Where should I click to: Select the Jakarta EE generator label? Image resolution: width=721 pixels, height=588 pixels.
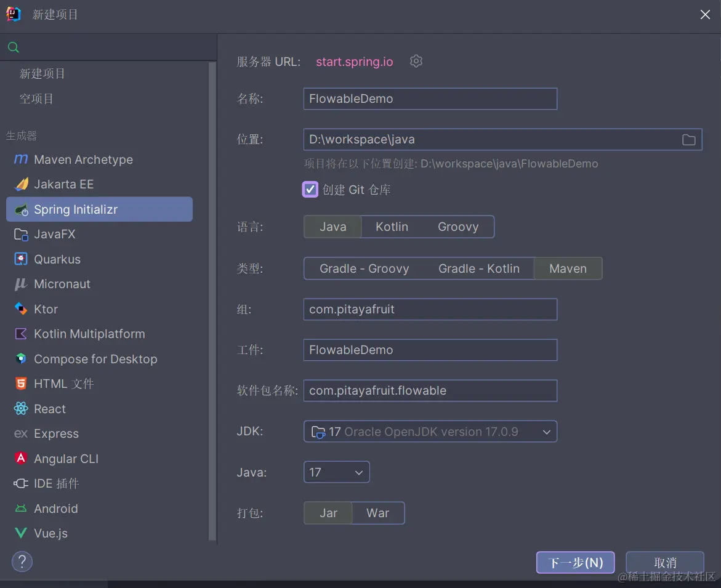click(64, 184)
